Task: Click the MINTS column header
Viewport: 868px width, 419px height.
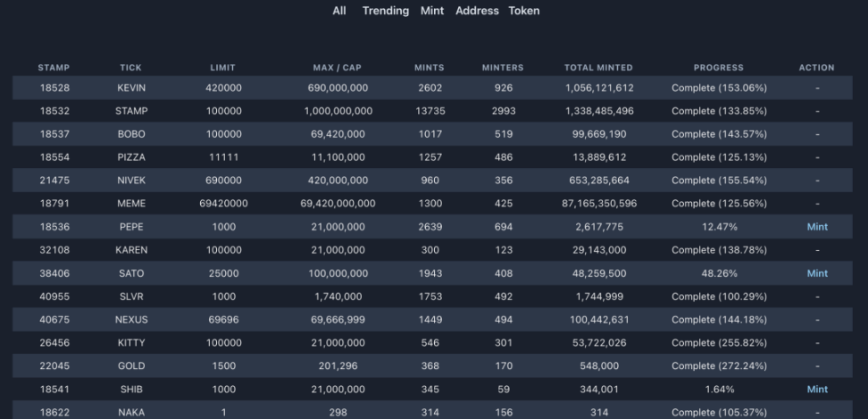Action: coord(430,68)
